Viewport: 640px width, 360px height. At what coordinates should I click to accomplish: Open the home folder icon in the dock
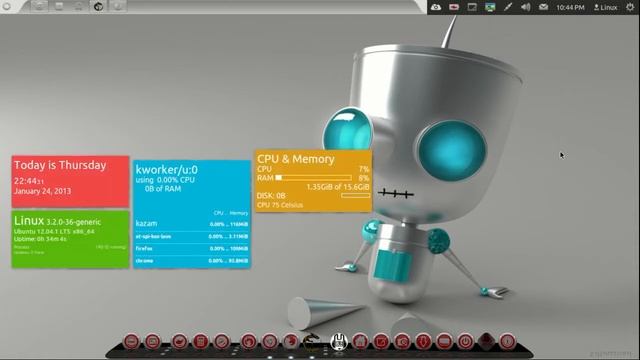(x=360, y=341)
